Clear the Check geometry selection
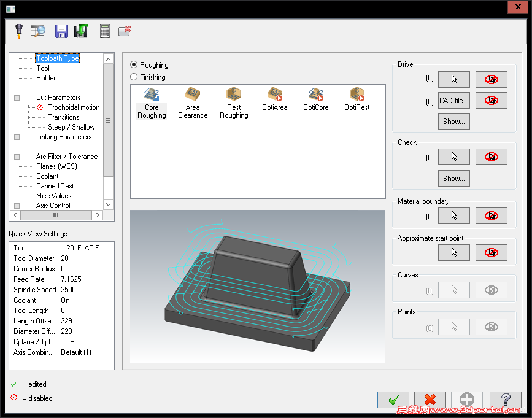The height and width of the screenshot is (418, 532). 492,157
